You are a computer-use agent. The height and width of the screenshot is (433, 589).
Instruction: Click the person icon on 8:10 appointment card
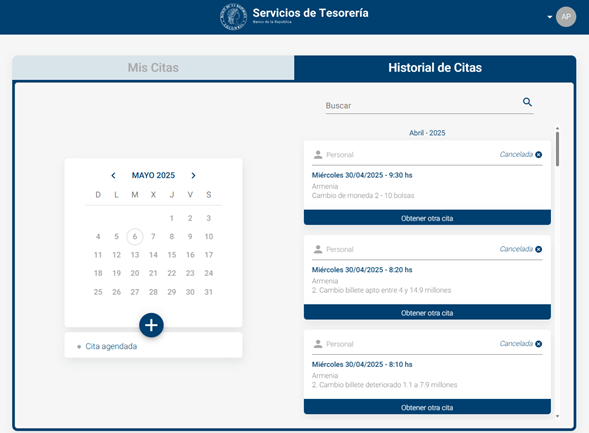318,344
